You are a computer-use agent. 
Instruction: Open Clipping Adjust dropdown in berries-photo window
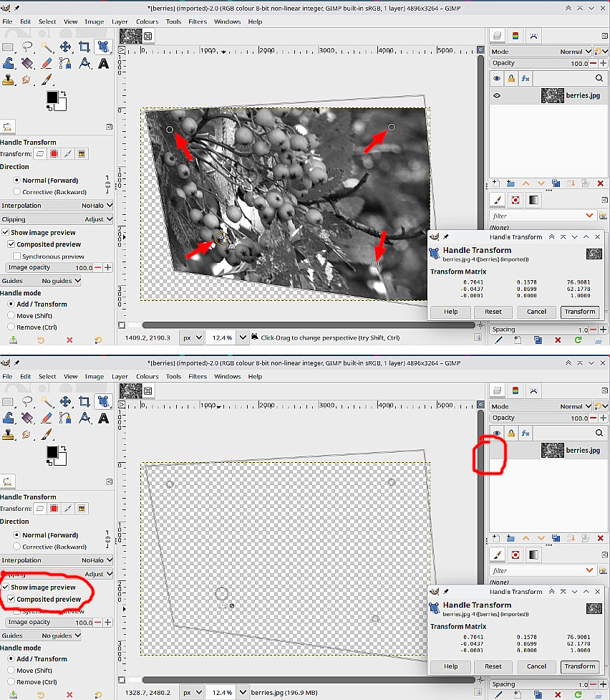57,219
